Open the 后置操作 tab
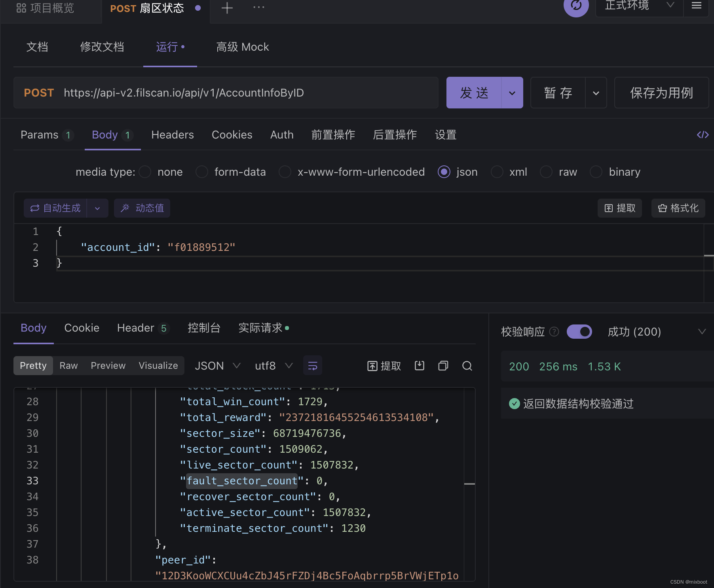 pyautogui.click(x=395, y=135)
